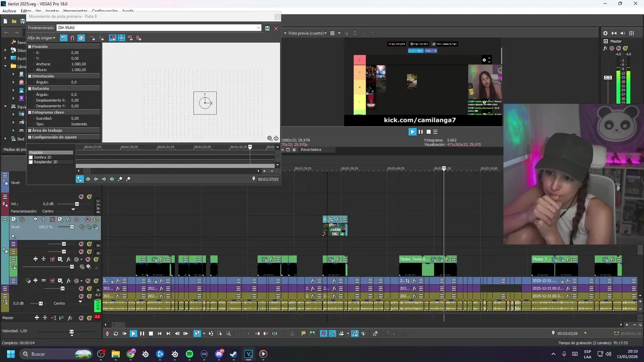Adjust track 9 Nivel slider handle
This screenshot has width=644, height=362.
click(72, 227)
